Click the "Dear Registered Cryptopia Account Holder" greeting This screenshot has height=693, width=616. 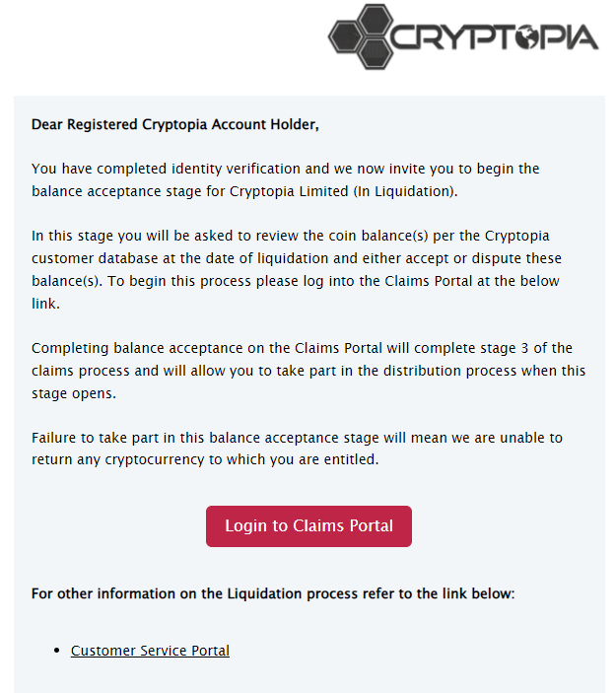point(175,124)
